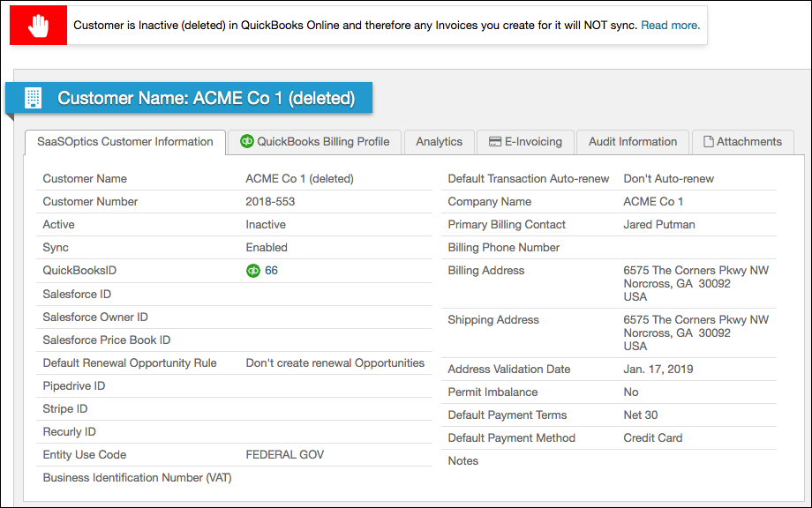Viewport: 812px width, 508px height.
Task: Open QuickBooks ID 66 link
Action: point(271,271)
